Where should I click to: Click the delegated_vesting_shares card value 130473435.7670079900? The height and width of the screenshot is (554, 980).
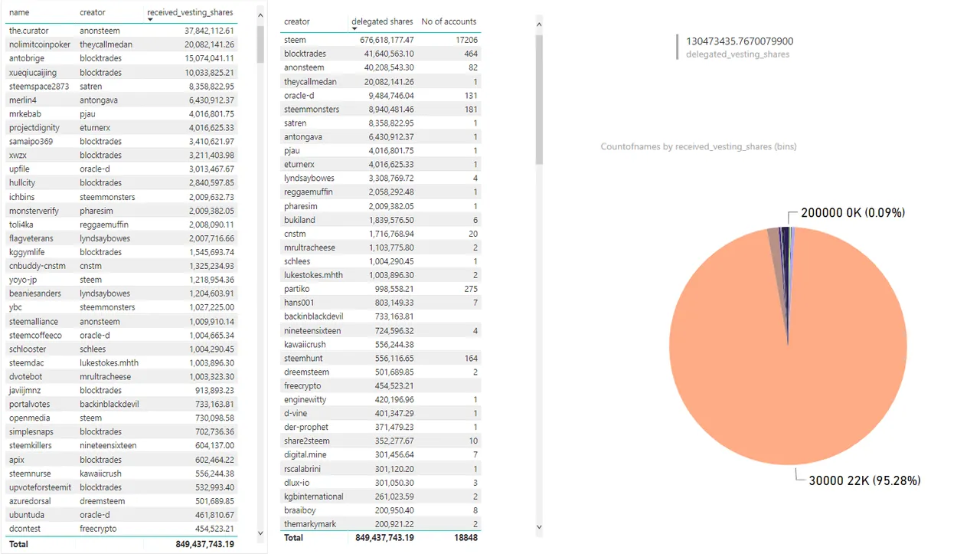tap(740, 41)
